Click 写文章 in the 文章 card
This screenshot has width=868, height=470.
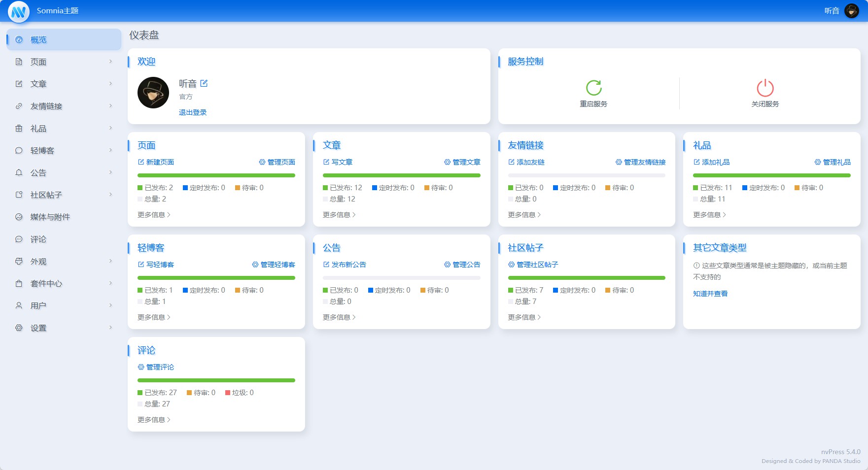[x=338, y=162]
